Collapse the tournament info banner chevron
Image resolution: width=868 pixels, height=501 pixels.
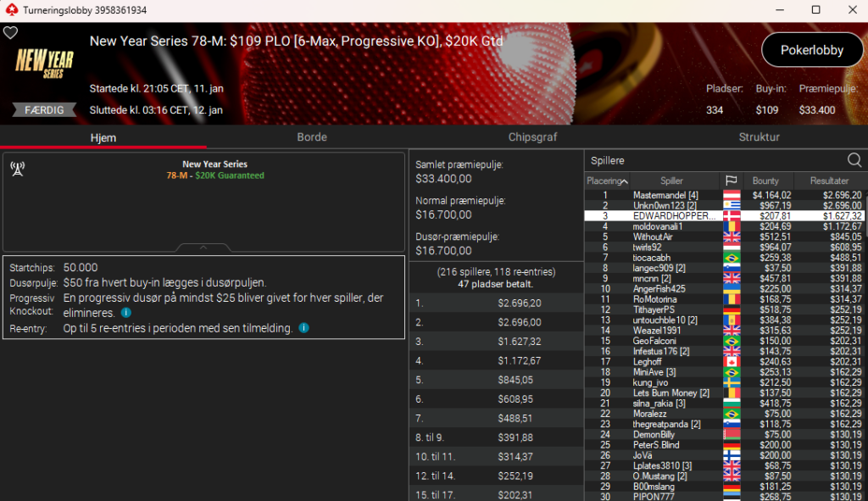pos(203,248)
